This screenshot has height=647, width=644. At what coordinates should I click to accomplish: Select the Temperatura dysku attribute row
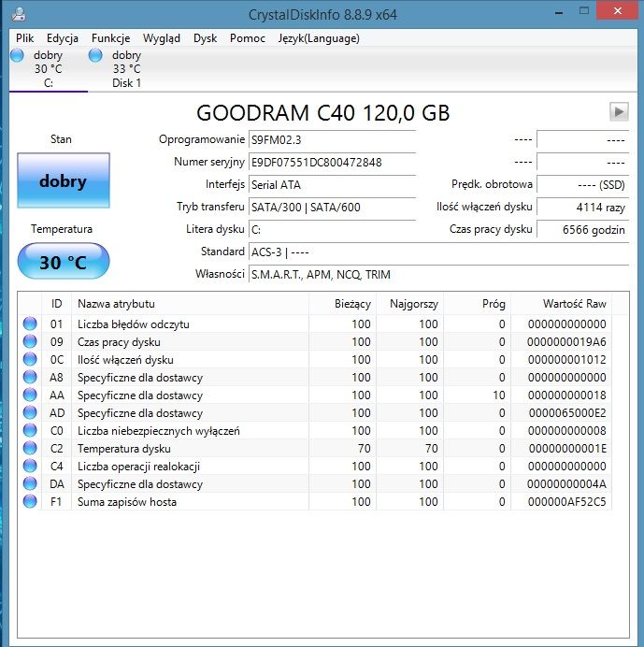pos(315,448)
